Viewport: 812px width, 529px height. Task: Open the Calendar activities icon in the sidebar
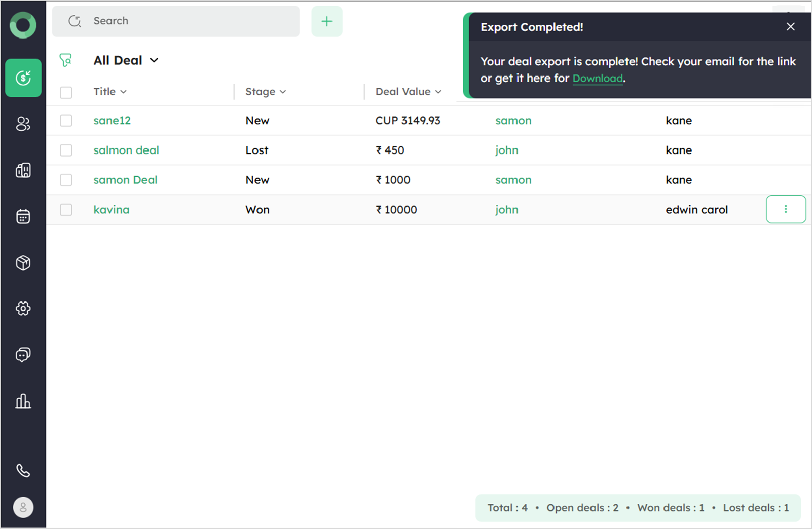click(x=23, y=216)
